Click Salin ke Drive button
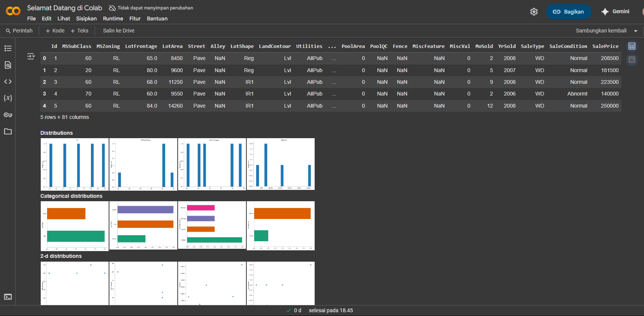 119,31
